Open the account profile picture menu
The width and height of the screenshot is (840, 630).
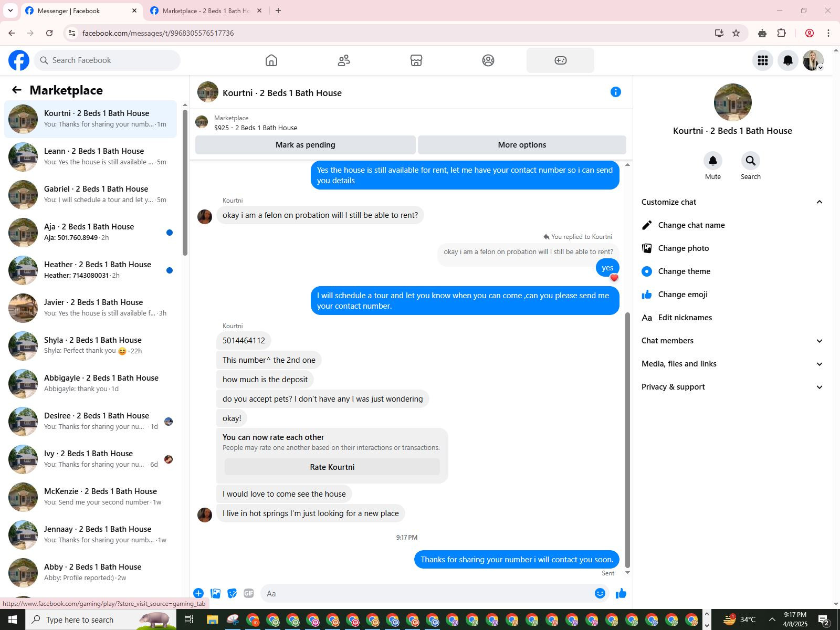click(x=813, y=60)
